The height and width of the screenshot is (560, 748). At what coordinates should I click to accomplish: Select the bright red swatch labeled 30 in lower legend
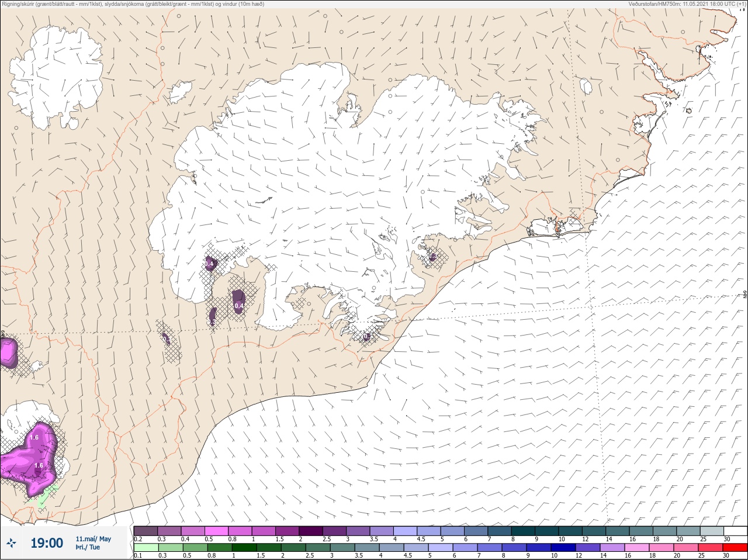735,548
